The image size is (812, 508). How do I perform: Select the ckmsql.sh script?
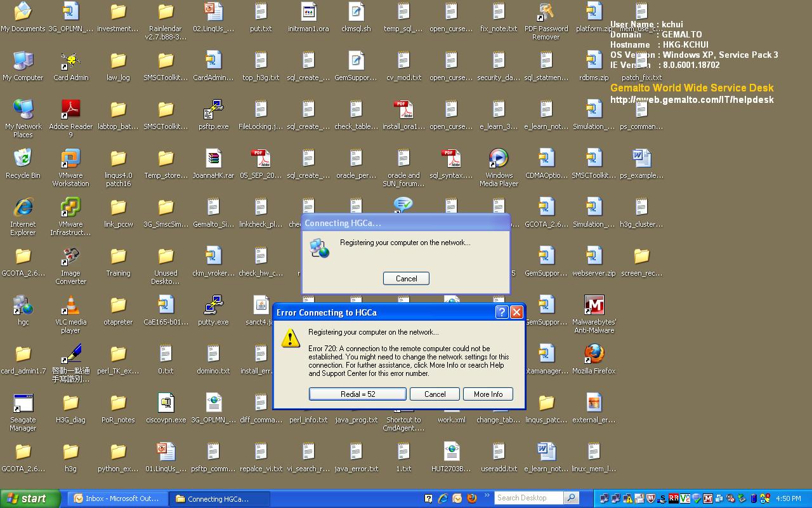click(x=356, y=18)
